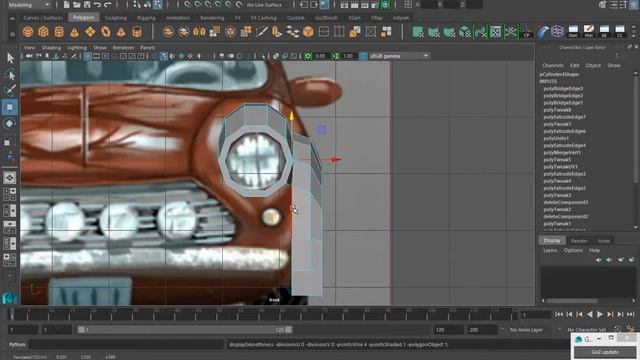640x360 pixels.
Task: Create a polygon torus from the shelf
Action: coord(105,31)
